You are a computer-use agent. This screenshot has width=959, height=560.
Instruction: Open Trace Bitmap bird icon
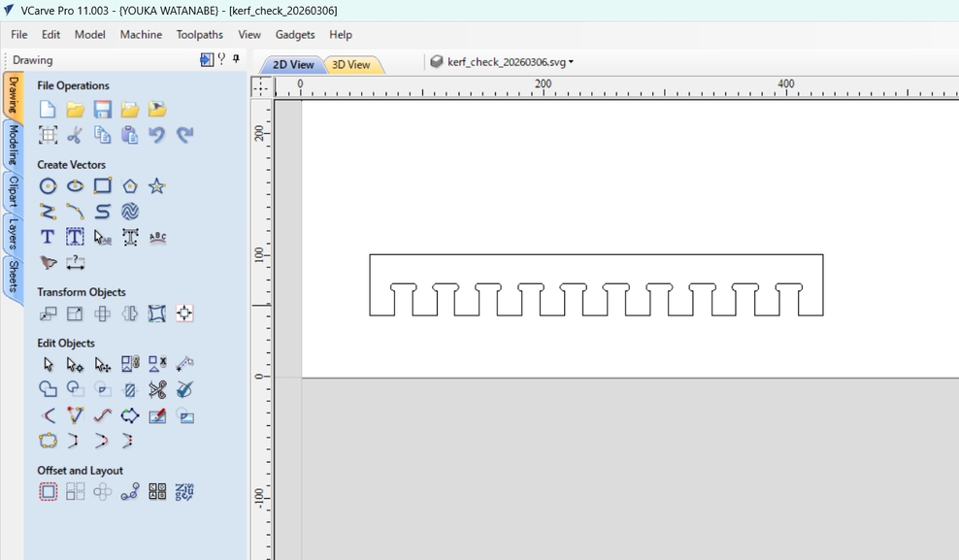48,263
